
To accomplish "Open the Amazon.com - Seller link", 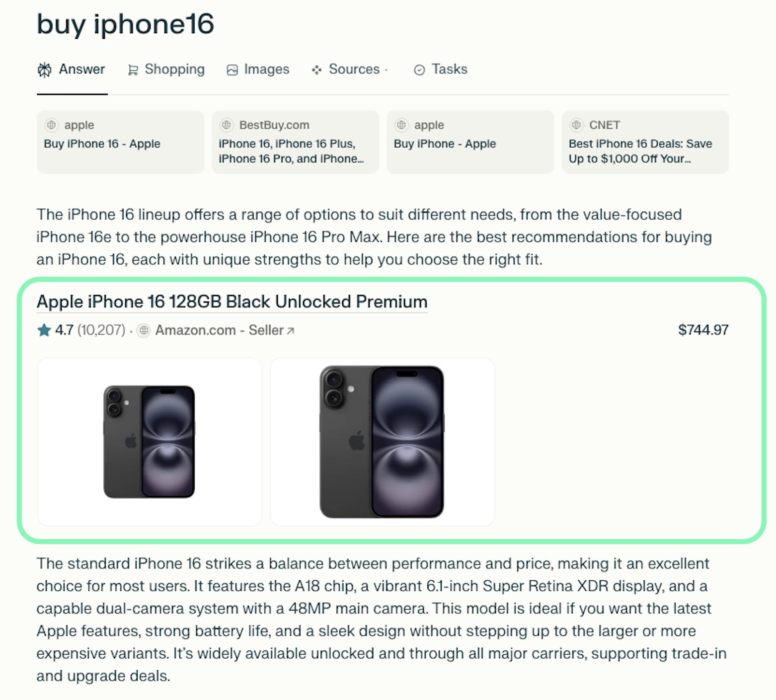I will [x=220, y=330].
